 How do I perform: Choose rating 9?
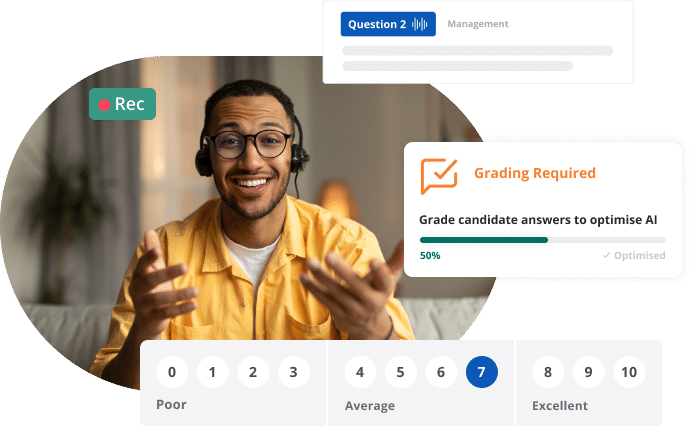pyautogui.click(x=588, y=372)
